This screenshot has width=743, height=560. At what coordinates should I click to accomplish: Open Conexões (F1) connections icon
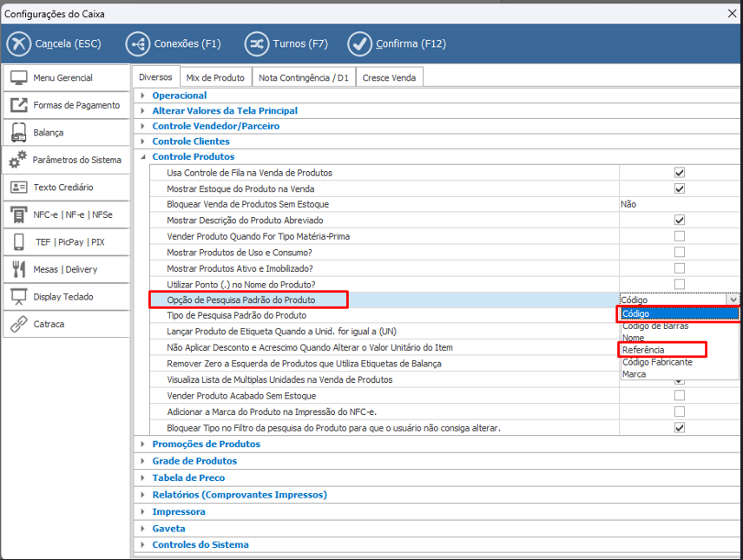pos(138,43)
